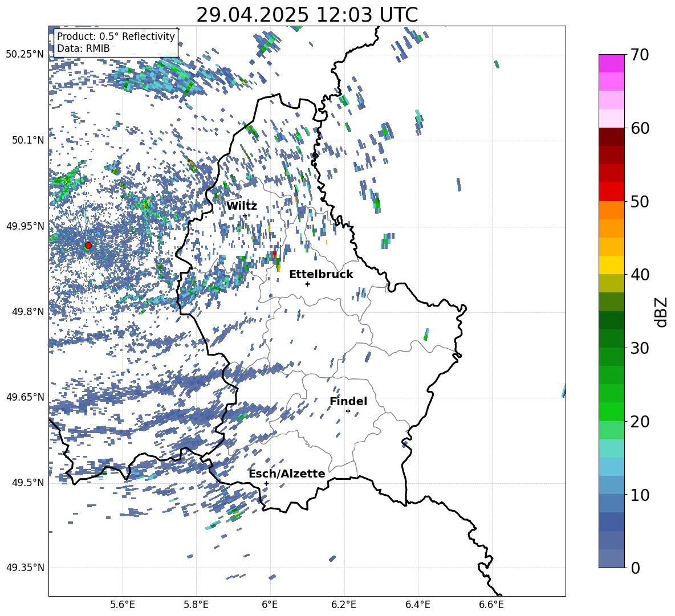
Task: Click the Findel station label
Action: tap(348, 401)
